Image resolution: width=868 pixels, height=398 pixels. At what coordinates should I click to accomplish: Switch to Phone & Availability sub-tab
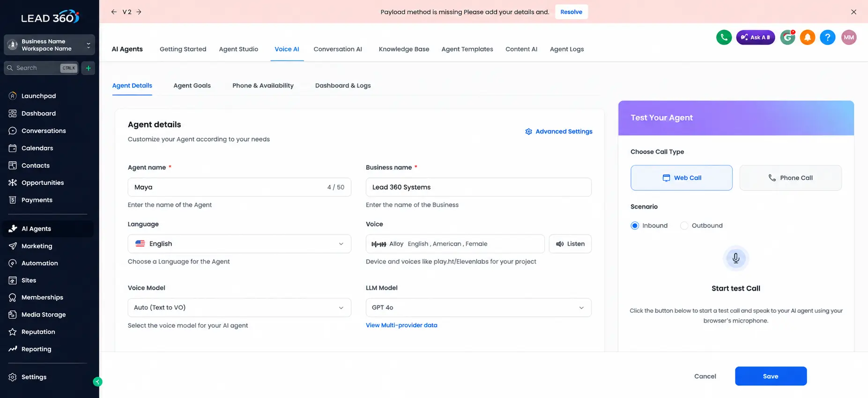click(x=263, y=86)
